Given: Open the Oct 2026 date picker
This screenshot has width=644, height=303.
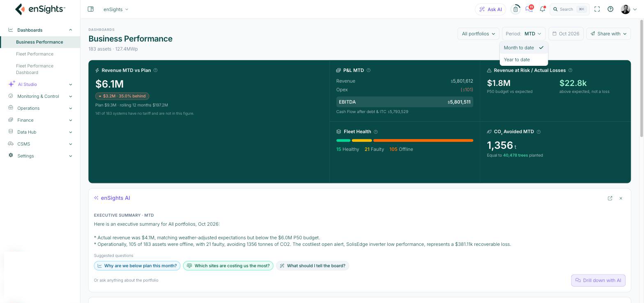Looking at the screenshot, I should tap(566, 34).
